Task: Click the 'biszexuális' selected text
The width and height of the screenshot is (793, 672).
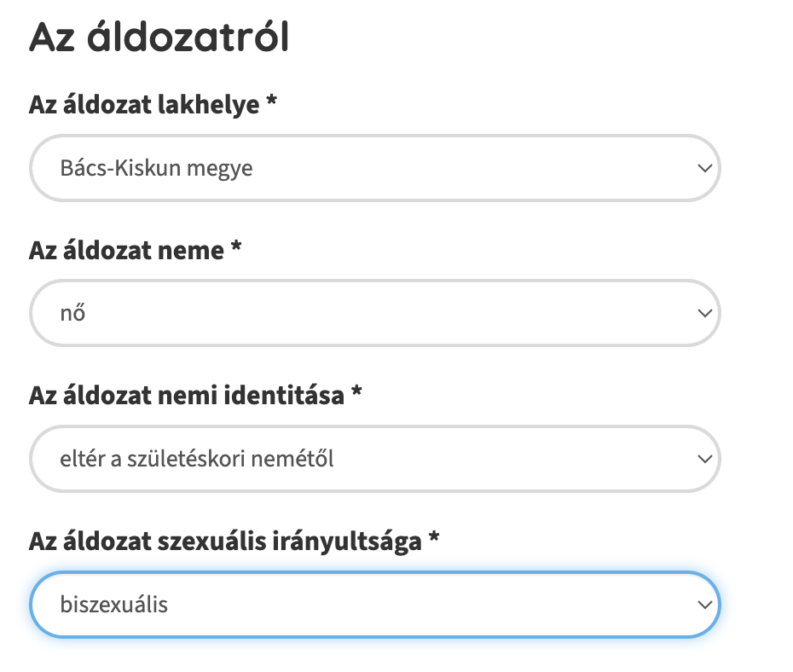Action: pyautogui.click(x=114, y=605)
